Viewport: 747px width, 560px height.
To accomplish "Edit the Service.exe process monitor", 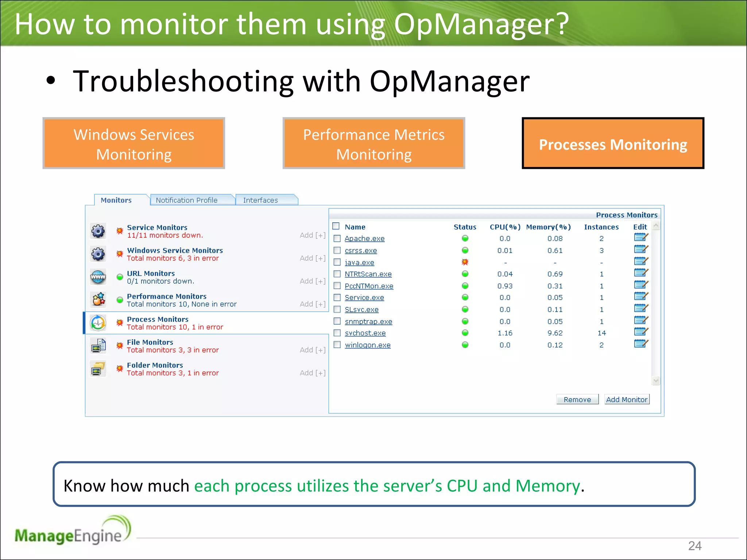I will coord(641,296).
